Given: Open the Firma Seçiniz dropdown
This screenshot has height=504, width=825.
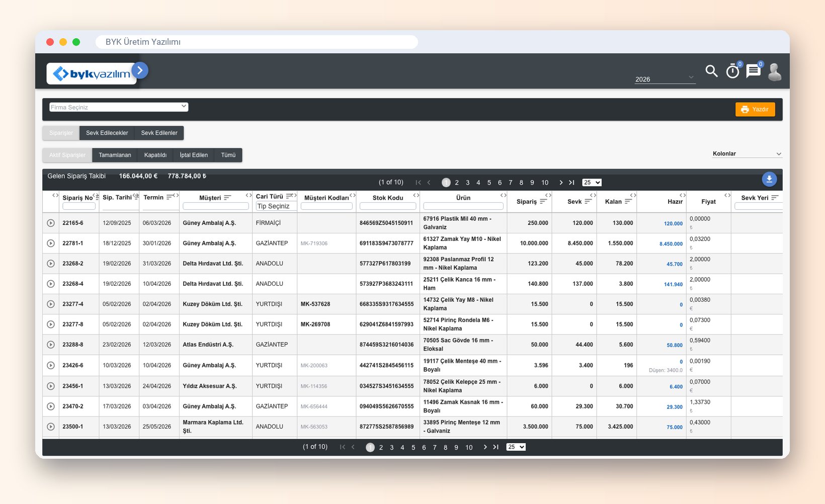Looking at the screenshot, I should click(119, 107).
